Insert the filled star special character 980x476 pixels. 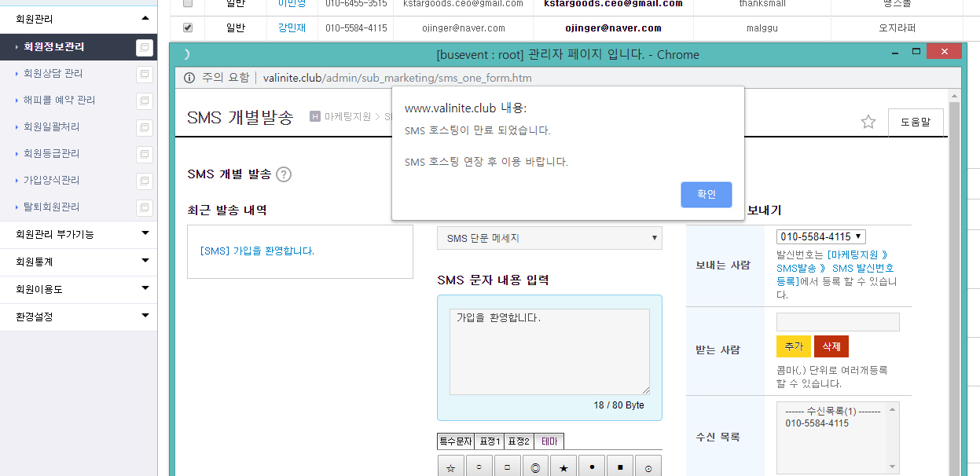(x=563, y=467)
